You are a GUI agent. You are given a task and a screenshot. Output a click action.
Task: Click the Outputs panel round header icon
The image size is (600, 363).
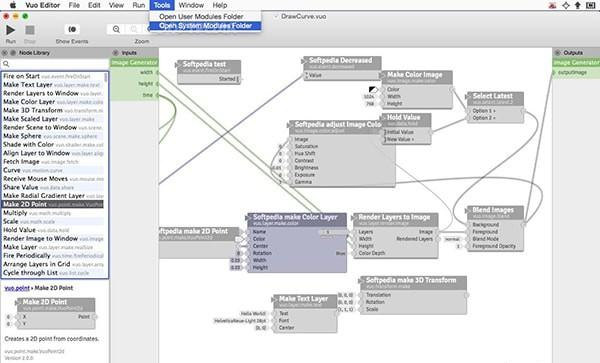tap(558, 53)
